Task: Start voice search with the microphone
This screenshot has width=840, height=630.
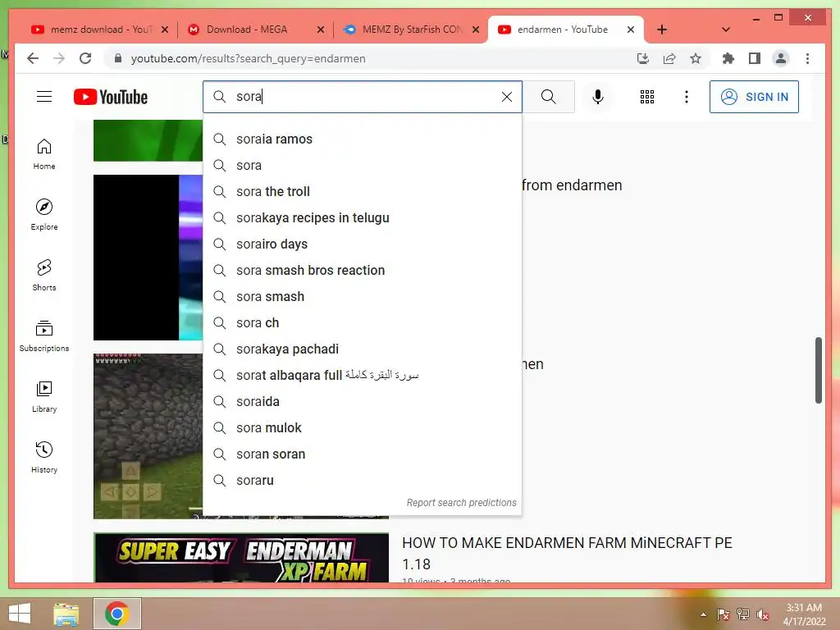Action: click(x=598, y=97)
